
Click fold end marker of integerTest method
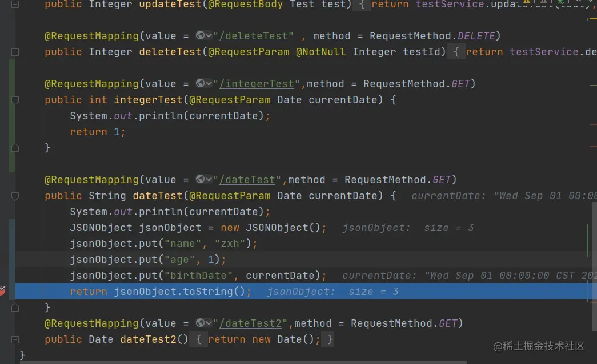tap(15, 148)
